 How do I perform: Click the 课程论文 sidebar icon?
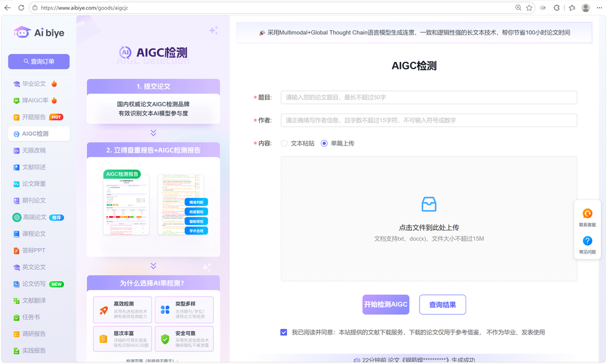pyautogui.click(x=16, y=234)
